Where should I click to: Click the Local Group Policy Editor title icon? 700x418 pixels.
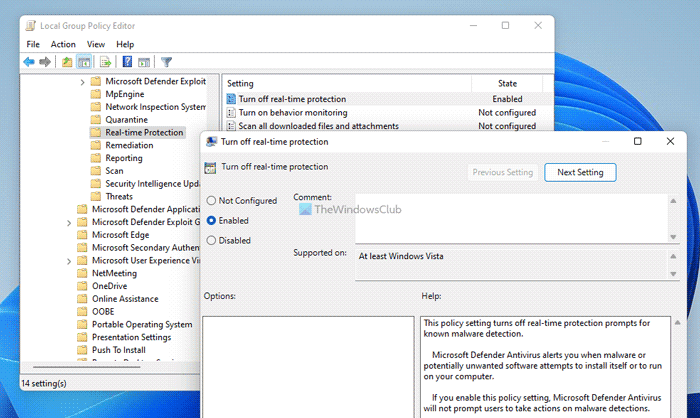click(x=30, y=26)
